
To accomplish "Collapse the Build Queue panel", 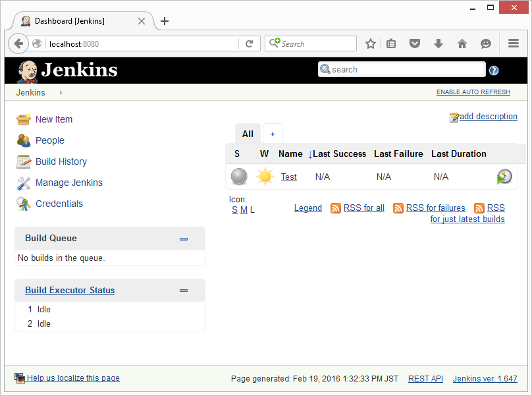I will [184, 239].
